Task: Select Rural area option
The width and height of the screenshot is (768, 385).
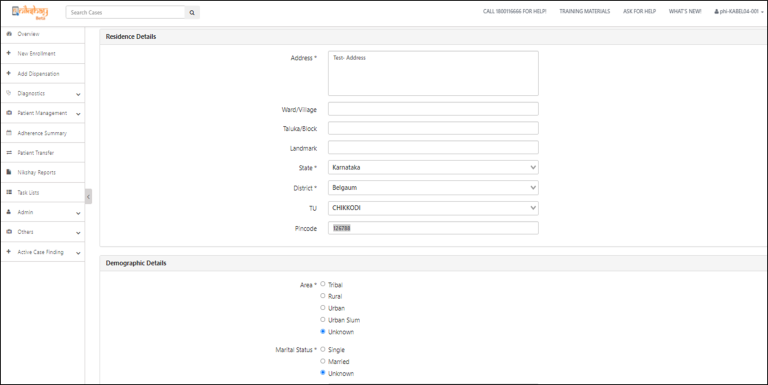Action: pos(323,296)
